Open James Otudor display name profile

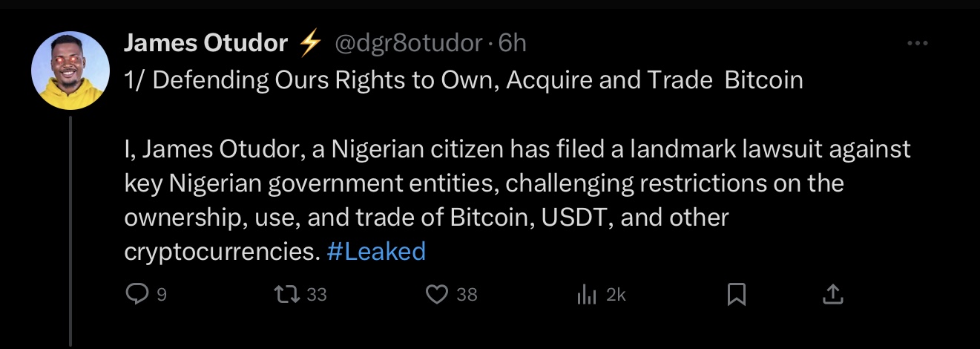pos(205,44)
